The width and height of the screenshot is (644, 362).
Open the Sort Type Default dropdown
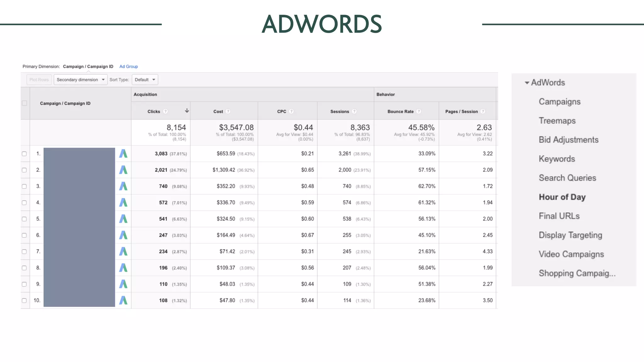point(145,80)
